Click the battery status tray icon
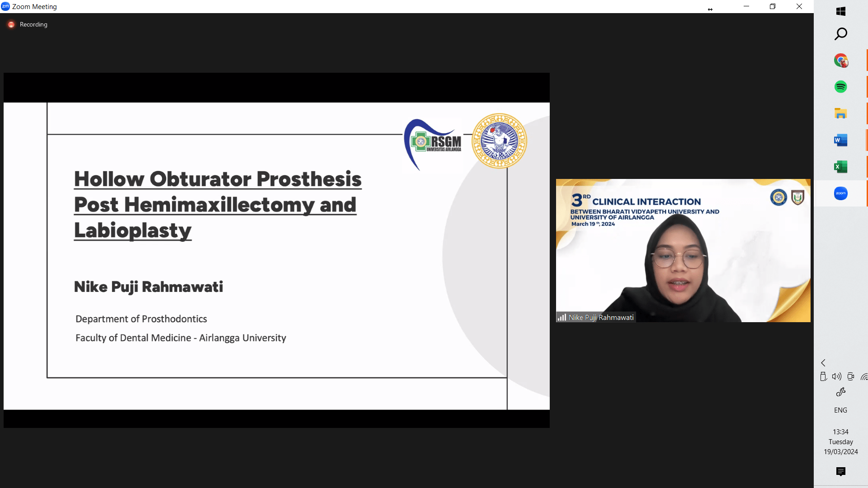Screen dimensions: 868x488 point(823,376)
